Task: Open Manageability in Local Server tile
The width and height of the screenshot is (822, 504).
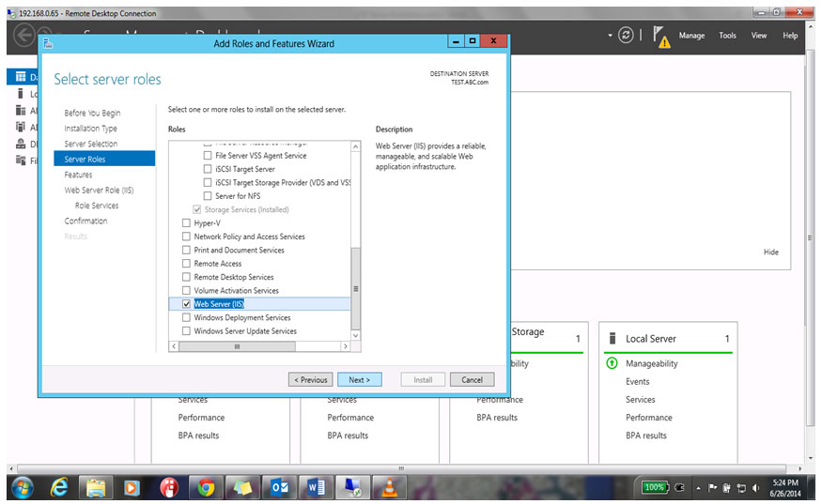Action: (x=652, y=363)
